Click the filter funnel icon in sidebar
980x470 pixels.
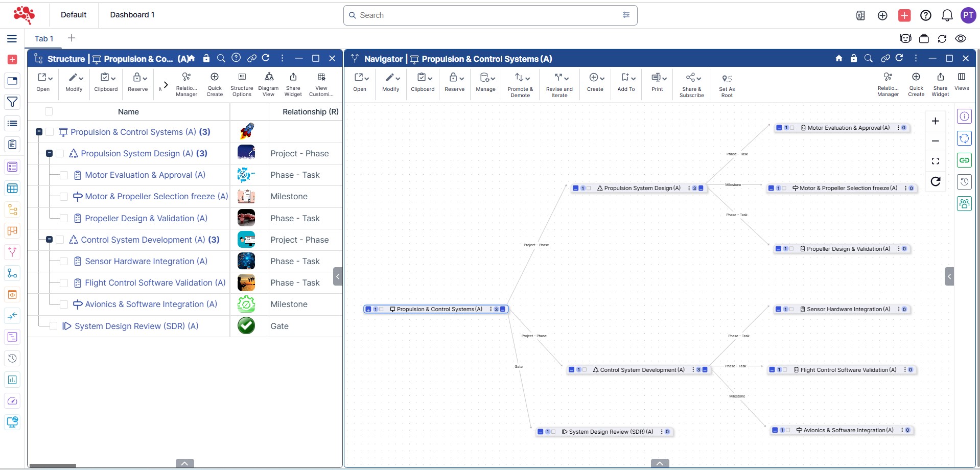point(12,102)
